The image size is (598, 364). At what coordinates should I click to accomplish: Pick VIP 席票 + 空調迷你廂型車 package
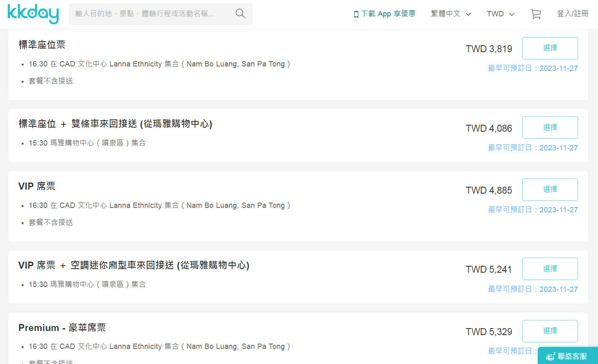(550, 269)
